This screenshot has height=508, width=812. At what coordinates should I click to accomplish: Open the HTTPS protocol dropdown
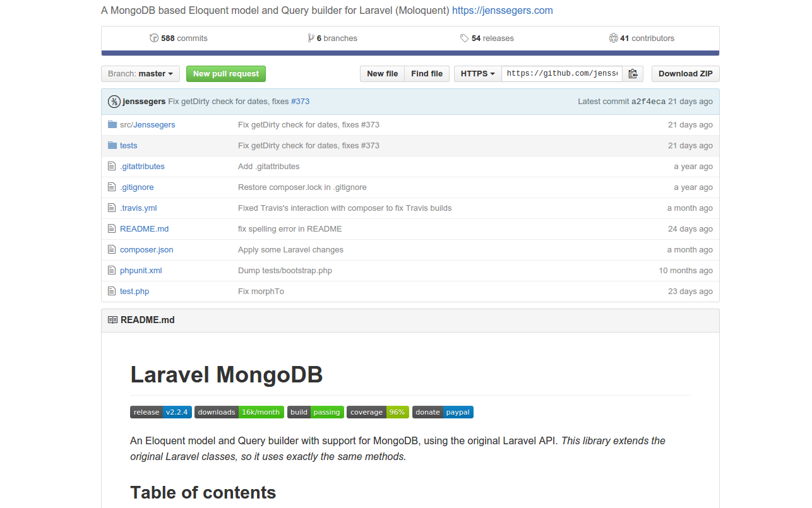(x=478, y=74)
